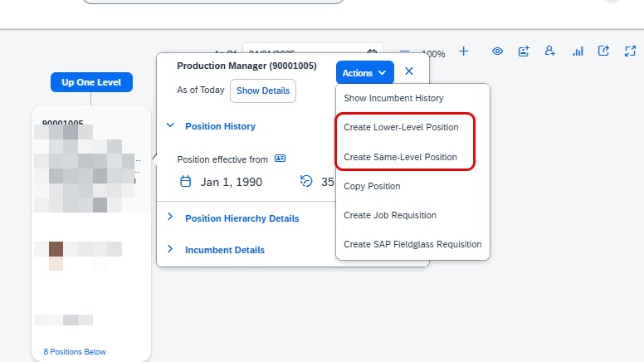
Task: Expand Position Hierarchy Details section
Action: coord(170,217)
